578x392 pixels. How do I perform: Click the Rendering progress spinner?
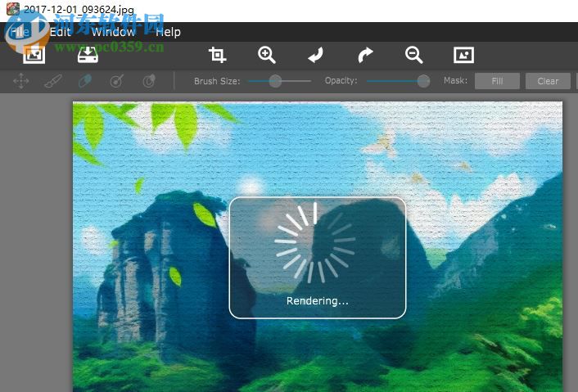[315, 242]
